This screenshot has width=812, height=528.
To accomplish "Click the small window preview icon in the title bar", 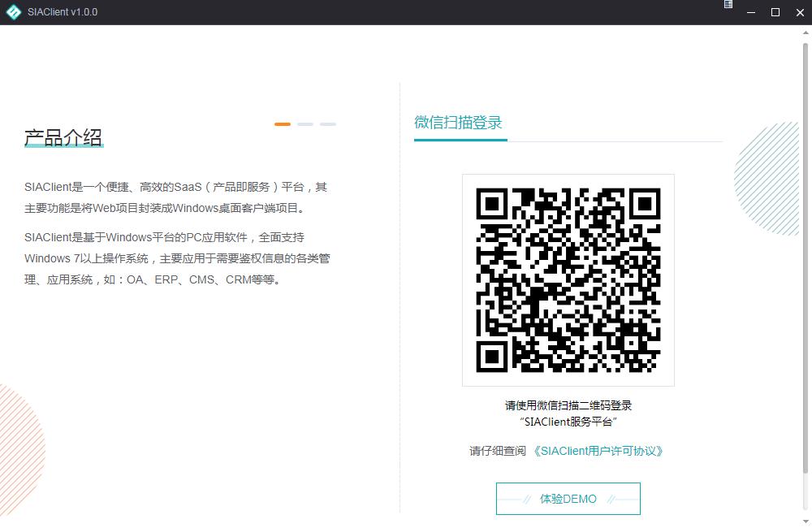I will [x=727, y=6].
